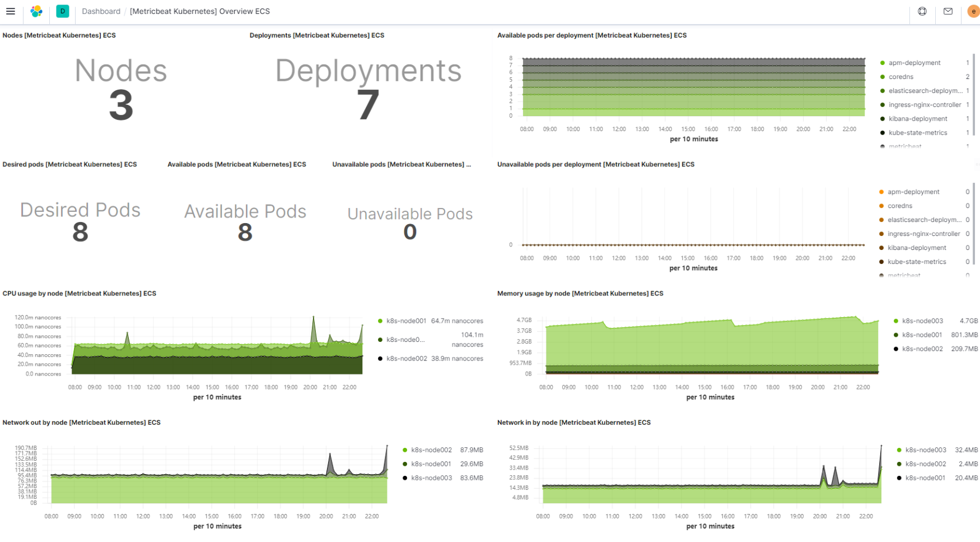Viewport: 980px width, 542px height.
Task: Select kibana-deployment in available pods legend
Action: coord(918,119)
